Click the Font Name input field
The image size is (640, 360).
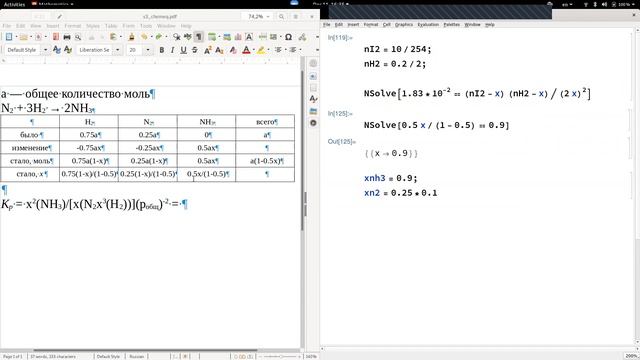coord(95,50)
